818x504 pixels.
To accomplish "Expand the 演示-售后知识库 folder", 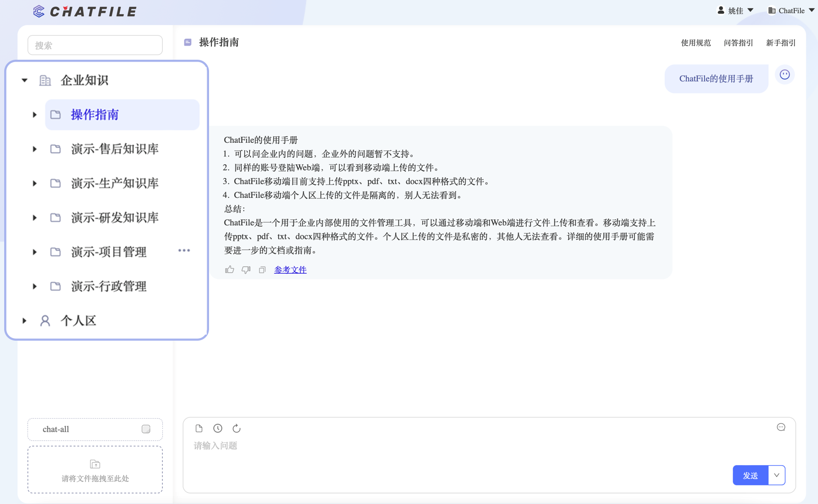I will [x=35, y=149].
